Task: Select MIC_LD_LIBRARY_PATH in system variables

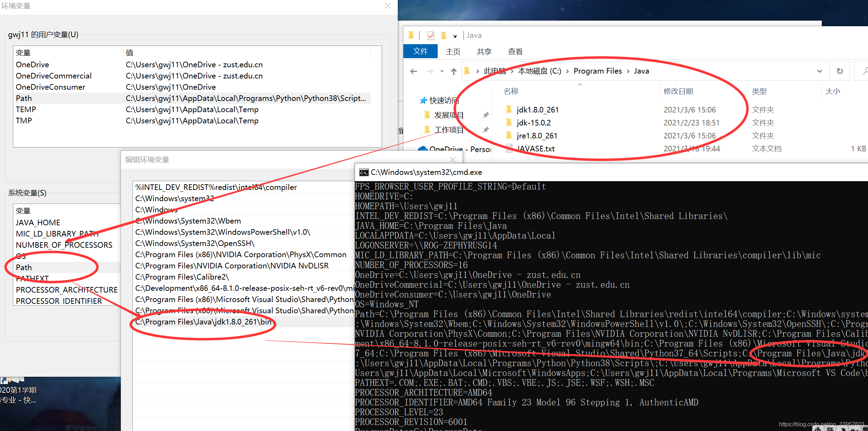Action: 67,234
